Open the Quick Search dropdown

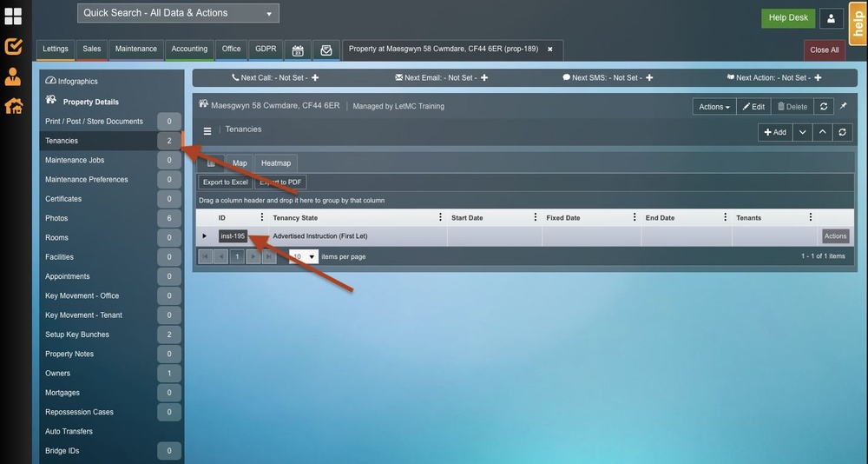tap(178, 13)
